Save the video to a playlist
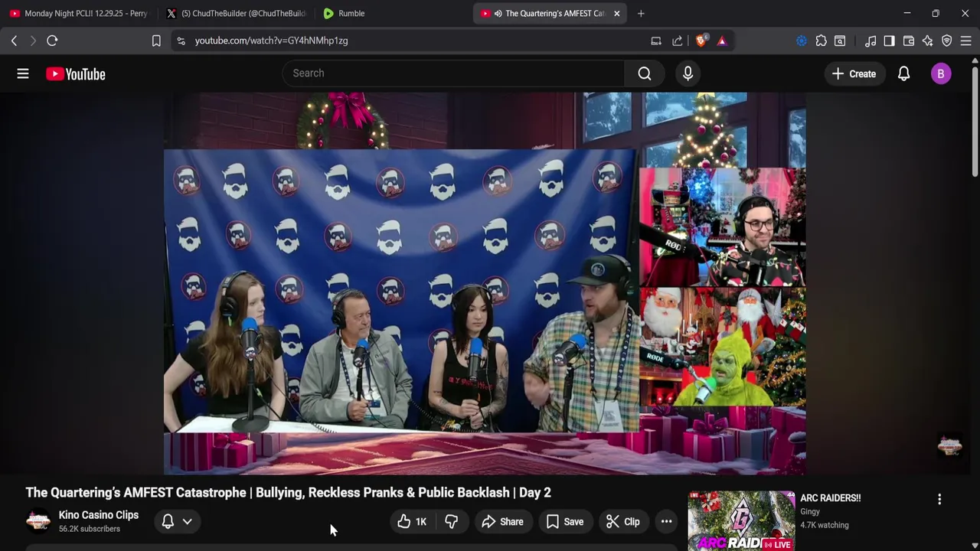 pyautogui.click(x=565, y=522)
